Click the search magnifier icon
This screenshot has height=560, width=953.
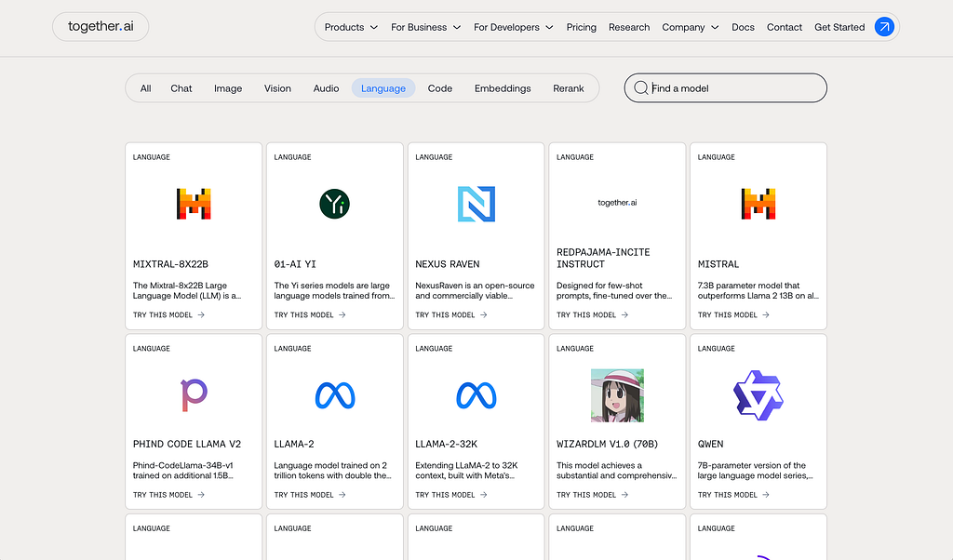pyautogui.click(x=640, y=88)
